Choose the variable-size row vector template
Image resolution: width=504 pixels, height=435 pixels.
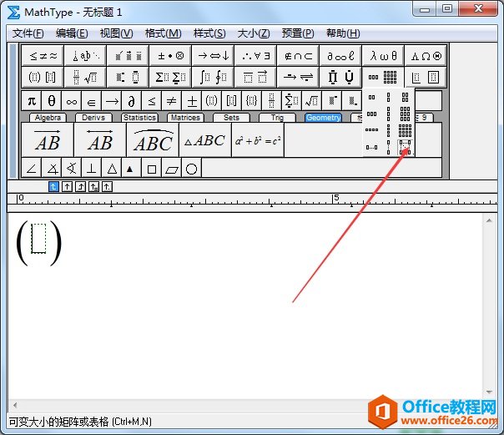(372, 148)
